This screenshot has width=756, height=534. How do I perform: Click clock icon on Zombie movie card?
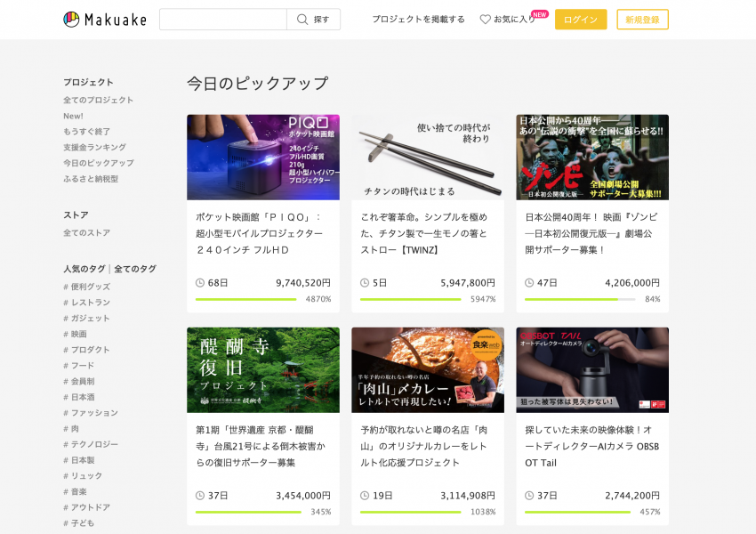click(x=529, y=283)
